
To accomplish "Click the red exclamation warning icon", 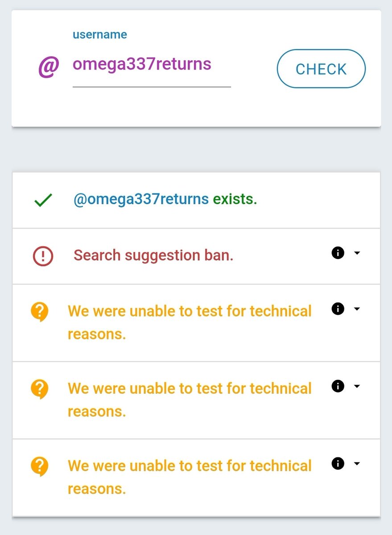I will (x=43, y=256).
